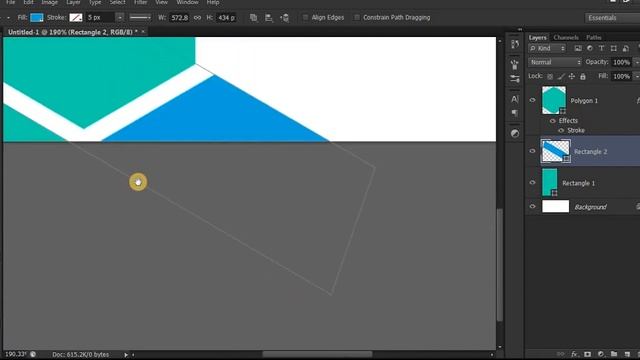Open the status bar document info arrow
This screenshot has height=360, width=640.
coord(126,355)
